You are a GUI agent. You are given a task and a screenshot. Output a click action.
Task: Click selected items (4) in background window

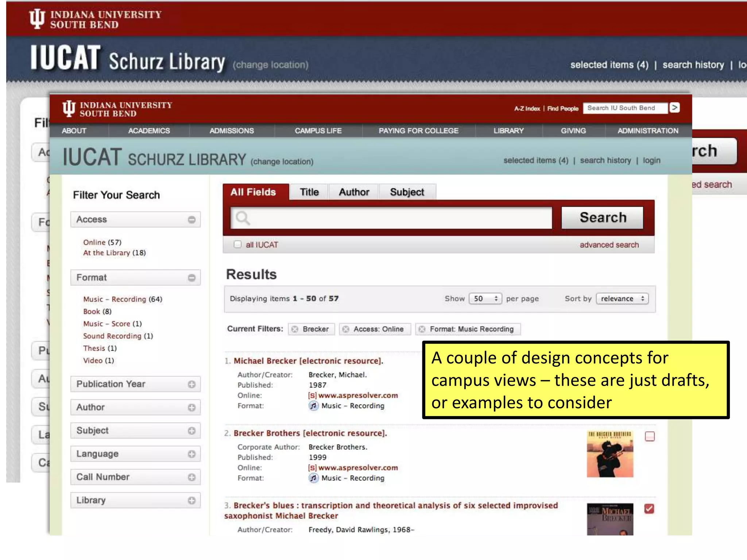609,65
